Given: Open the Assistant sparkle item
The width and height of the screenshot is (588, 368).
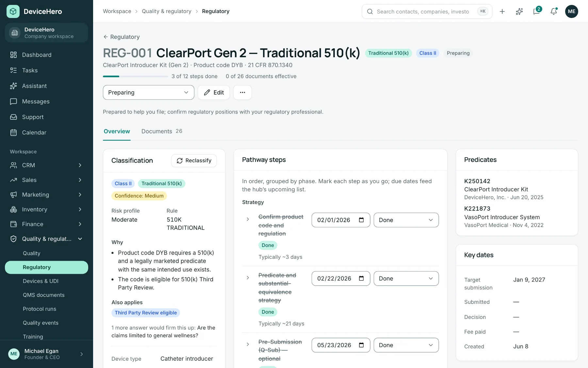Looking at the screenshot, I should pos(46,86).
